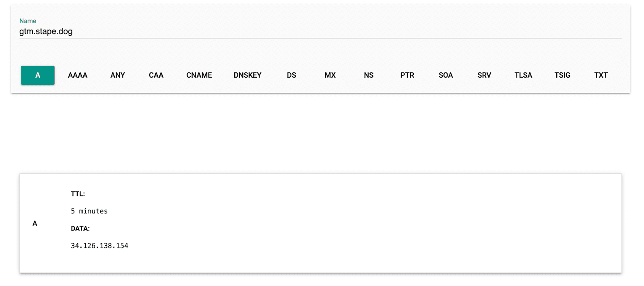Viewport: 644px width, 286px height.
Task: Select the TXT record type
Action: (x=601, y=75)
